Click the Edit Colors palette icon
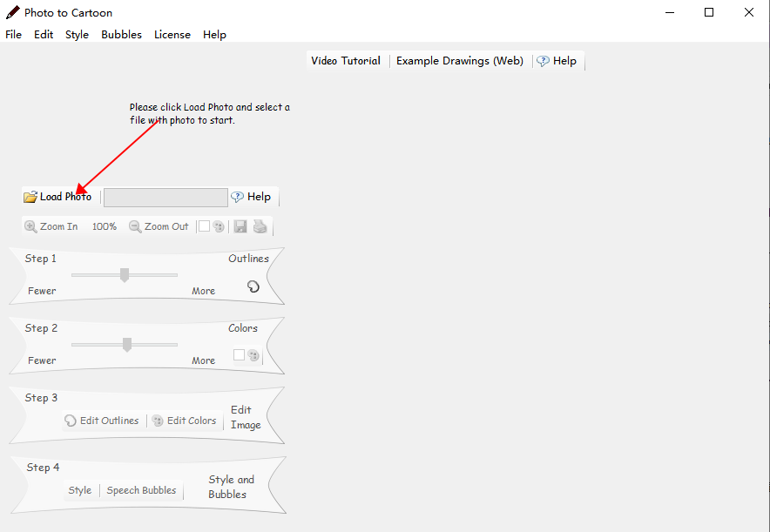770x532 pixels. click(x=158, y=421)
